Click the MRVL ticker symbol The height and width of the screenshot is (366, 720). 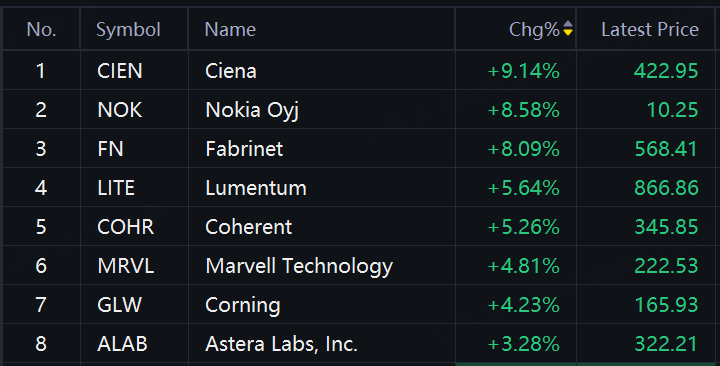point(125,266)
